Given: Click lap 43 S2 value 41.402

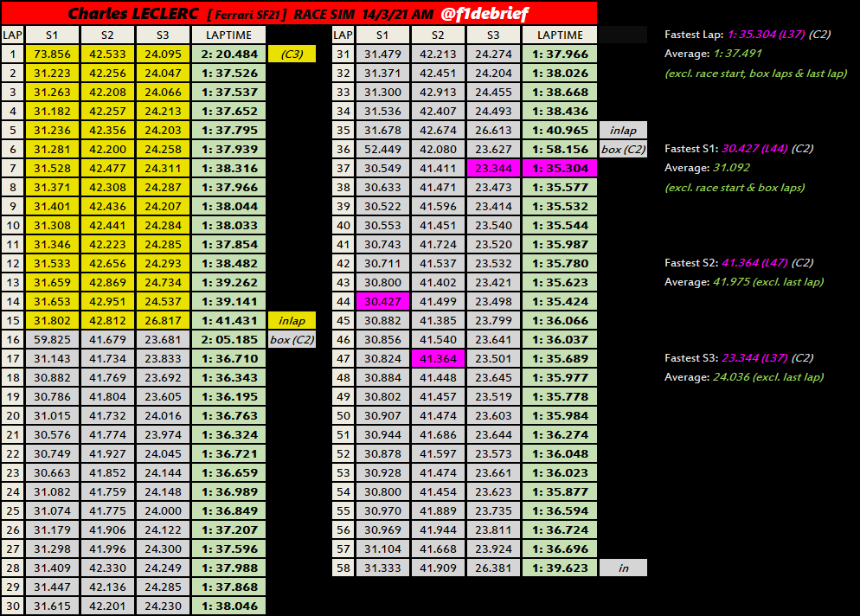Looking at the screenshot, I should pos(438,283).
